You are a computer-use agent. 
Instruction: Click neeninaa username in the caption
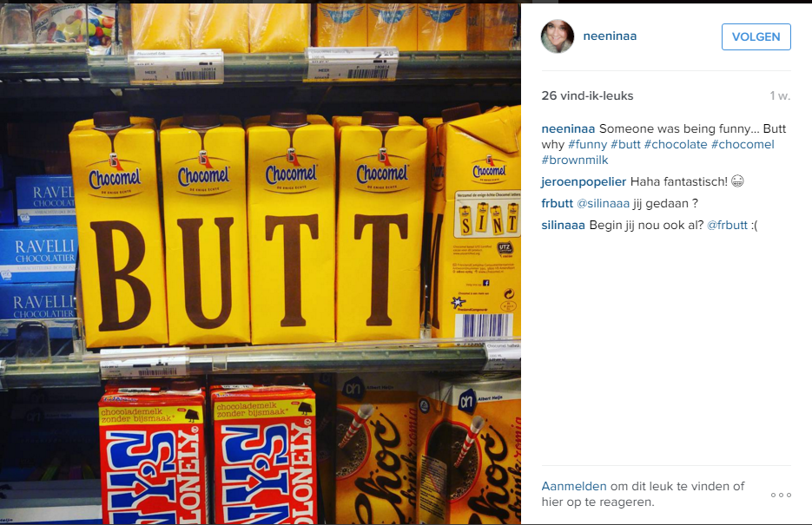pyautogui.click(x=568, y=128)
